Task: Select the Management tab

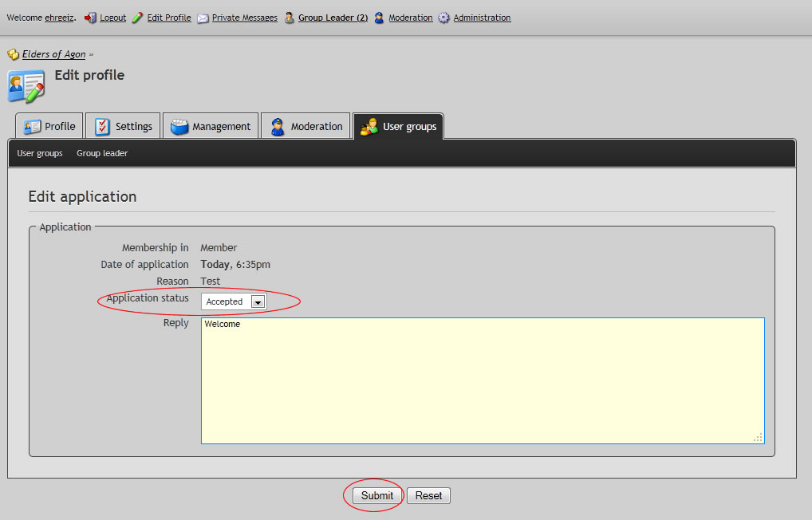Action: 211,126
